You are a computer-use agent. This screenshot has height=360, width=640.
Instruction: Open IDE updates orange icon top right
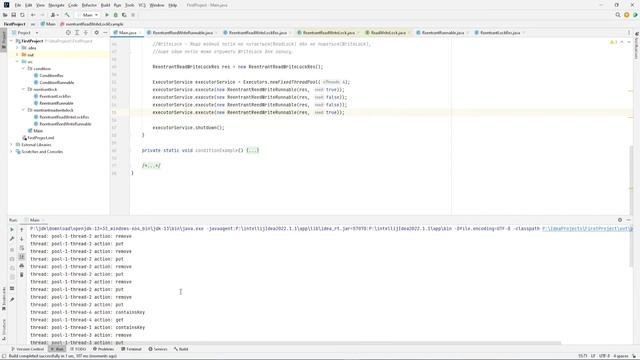click(627, 15)
